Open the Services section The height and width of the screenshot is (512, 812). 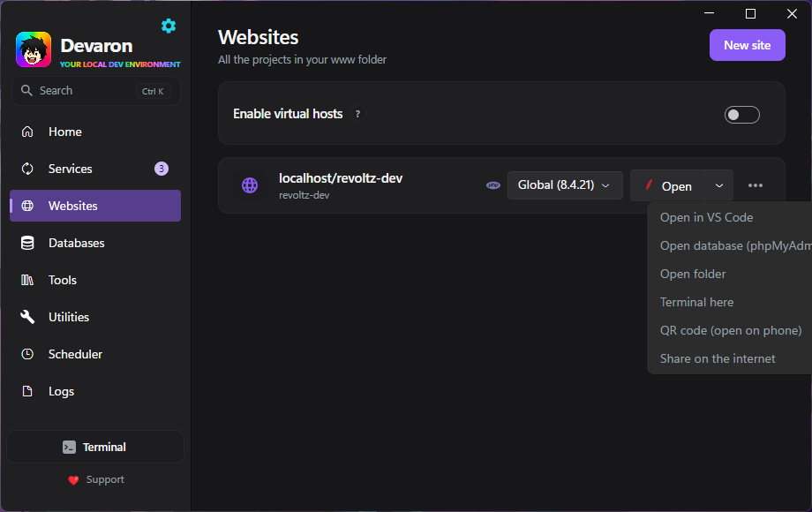95,169
